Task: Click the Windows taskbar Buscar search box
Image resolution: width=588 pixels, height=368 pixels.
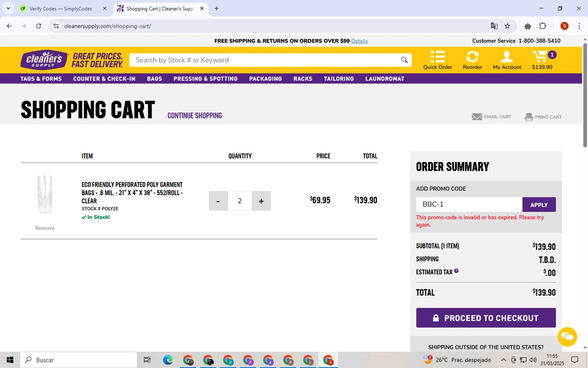Action: pos(78,360)
